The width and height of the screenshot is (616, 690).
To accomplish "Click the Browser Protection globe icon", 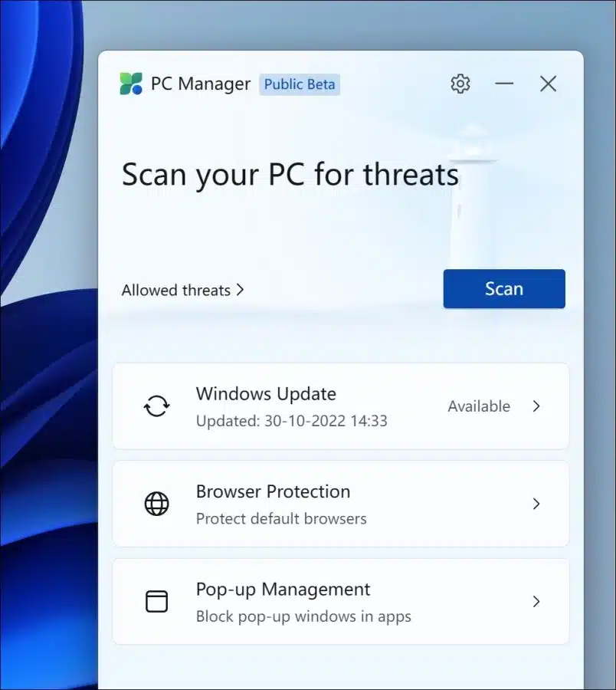I will (x=156, y=504).
